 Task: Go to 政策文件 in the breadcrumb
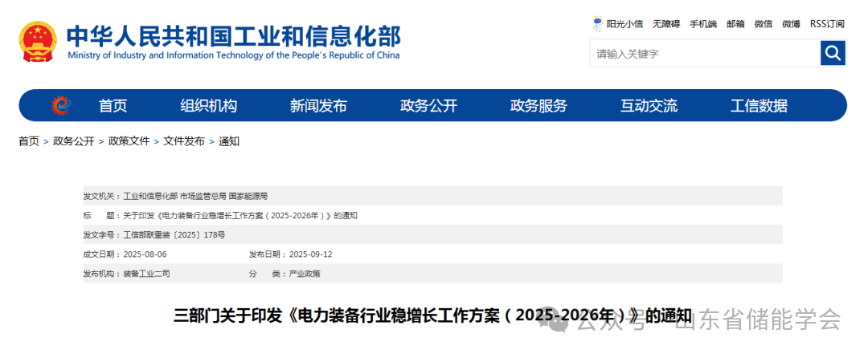coord(129,141)
